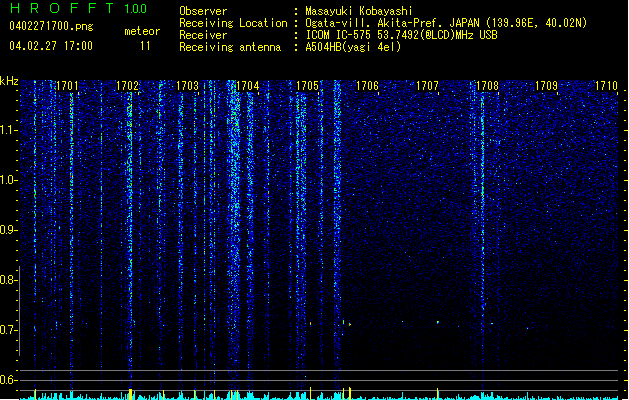Click the meteor count label
Image resolution: width=629 pixels, height=400 pixels.
click(142, 31)
